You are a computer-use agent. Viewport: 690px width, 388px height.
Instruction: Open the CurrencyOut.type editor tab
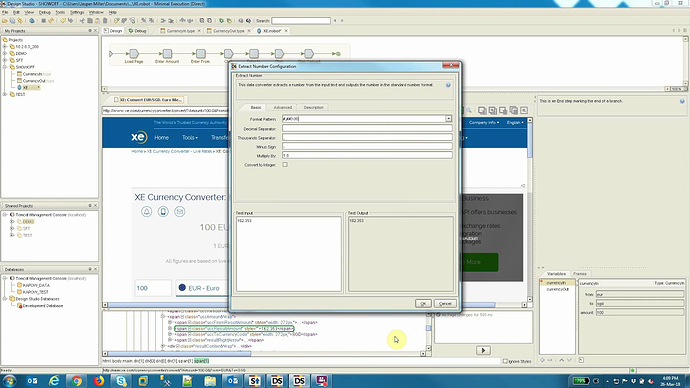pyautogui.click(x=228, y=31)
